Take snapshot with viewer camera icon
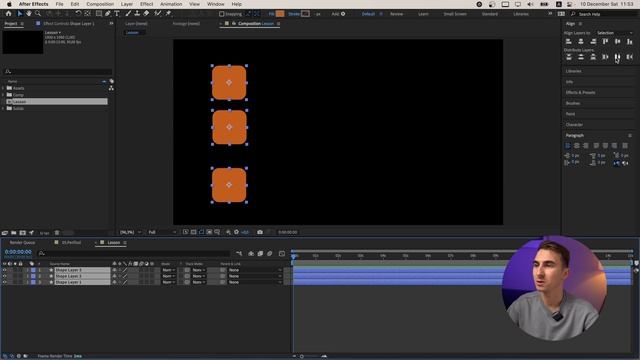The width and height of the screenshot is (640, 360). (260, 232)
